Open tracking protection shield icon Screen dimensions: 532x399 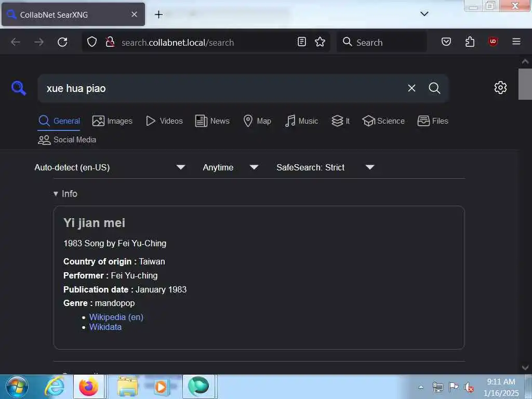point(92,42)
